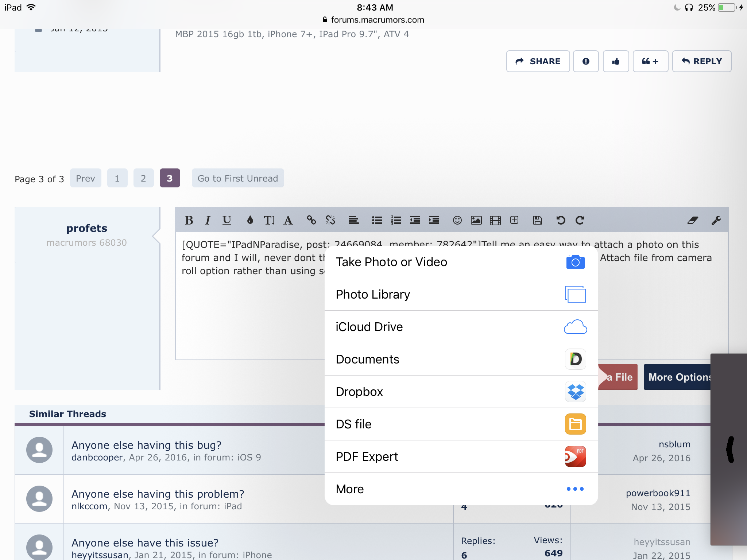747x560 pixels.
Task: Select PDF Expert as source
Action: (461, 456)
